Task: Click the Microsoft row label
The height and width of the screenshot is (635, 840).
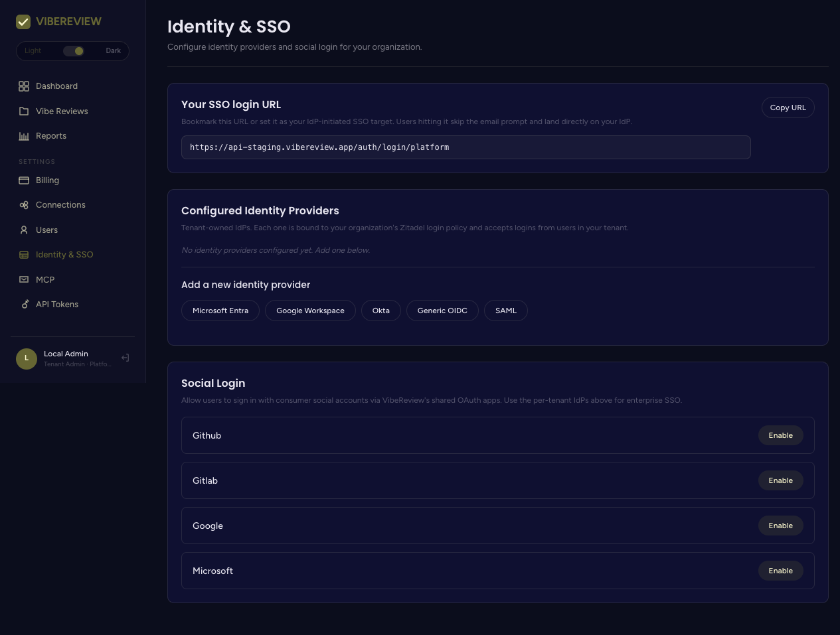Action: [212, 571]
